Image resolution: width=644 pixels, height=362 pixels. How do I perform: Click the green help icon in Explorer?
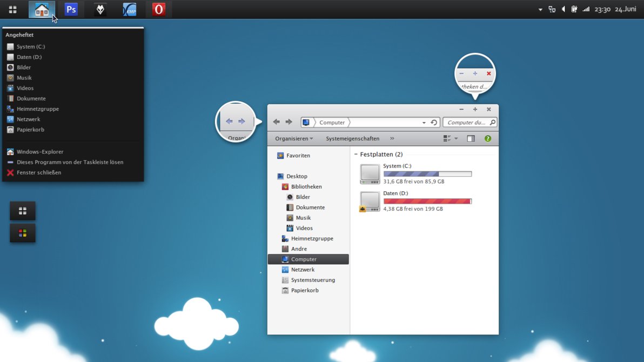pyautogui.click(x=488, y=139)
